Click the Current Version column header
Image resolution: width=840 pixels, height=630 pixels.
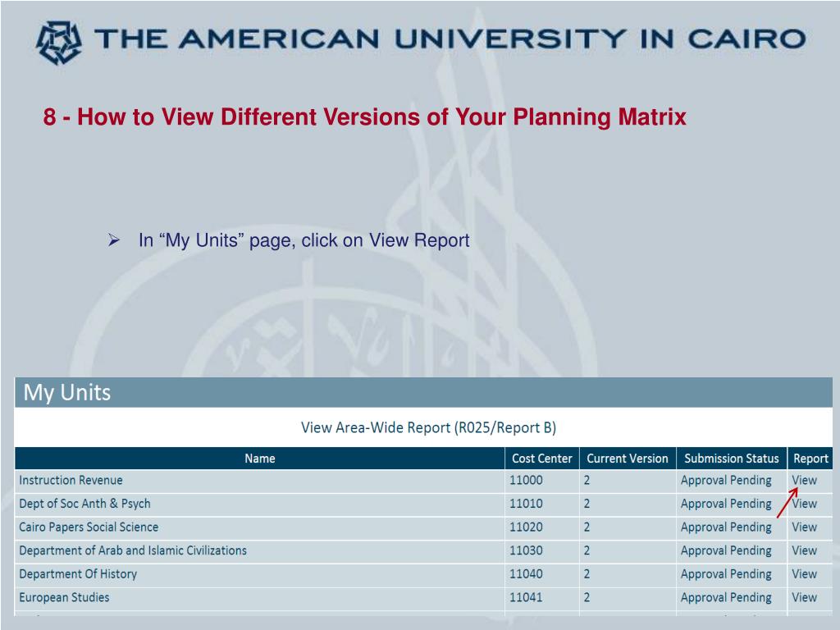(x=628, y=459)
